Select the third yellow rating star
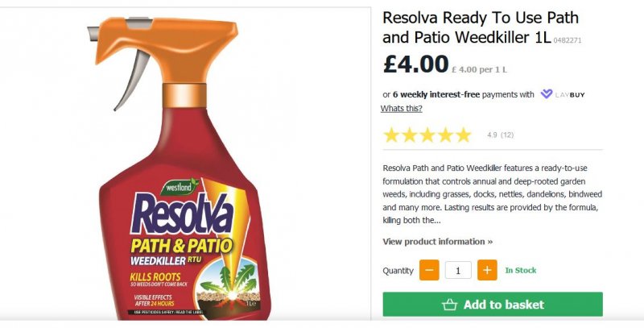Image resolution: width=644 pixels, height=328 pixels. (x=427, y=135)
